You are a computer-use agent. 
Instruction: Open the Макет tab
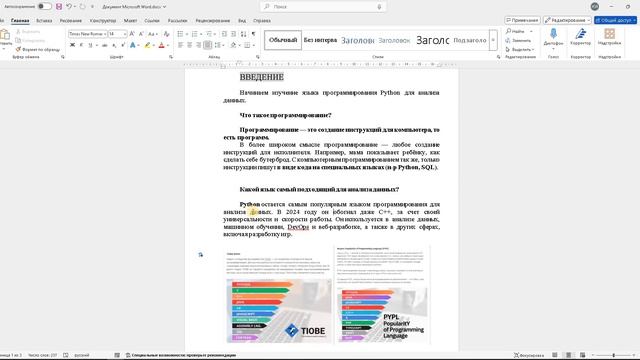click(x=131, y=20)
